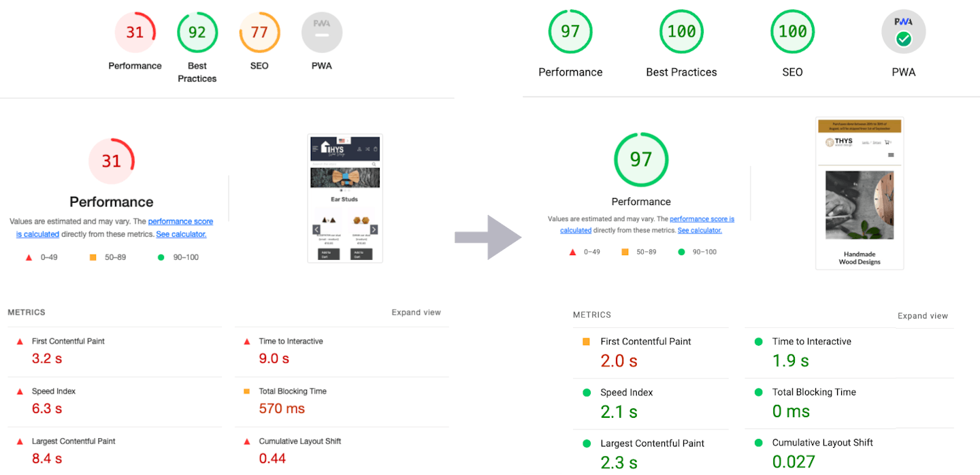Screen dimensions: 980x475
Task: Click the Handmade Wood Designs page screenshot
Action: click(x=860, y=194)
